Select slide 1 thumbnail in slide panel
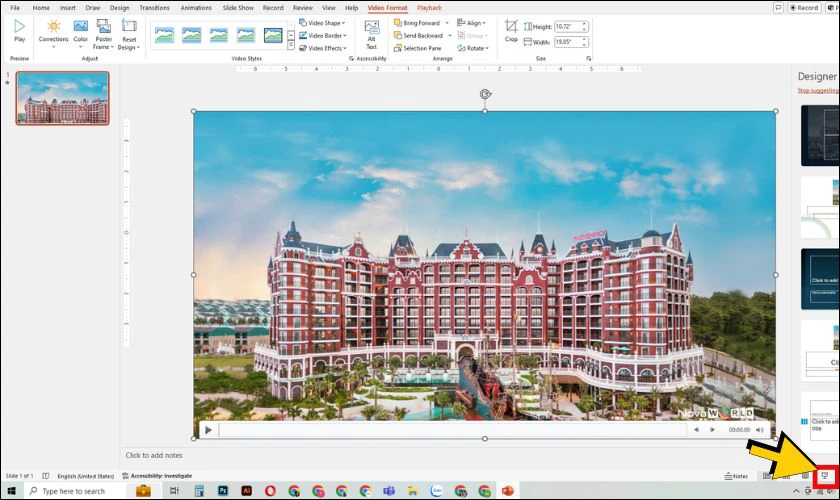Image resolution: width=840 pixels, height=500 pixels. coord(63,98)
